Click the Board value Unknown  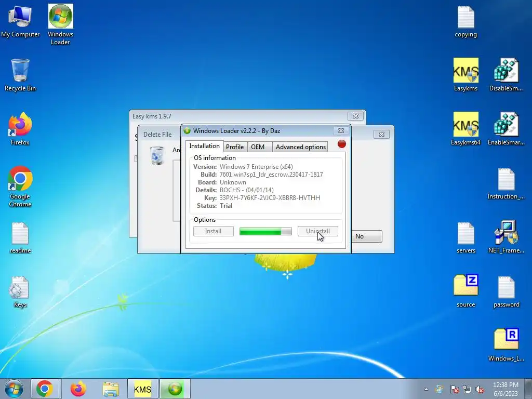(233, 182)
